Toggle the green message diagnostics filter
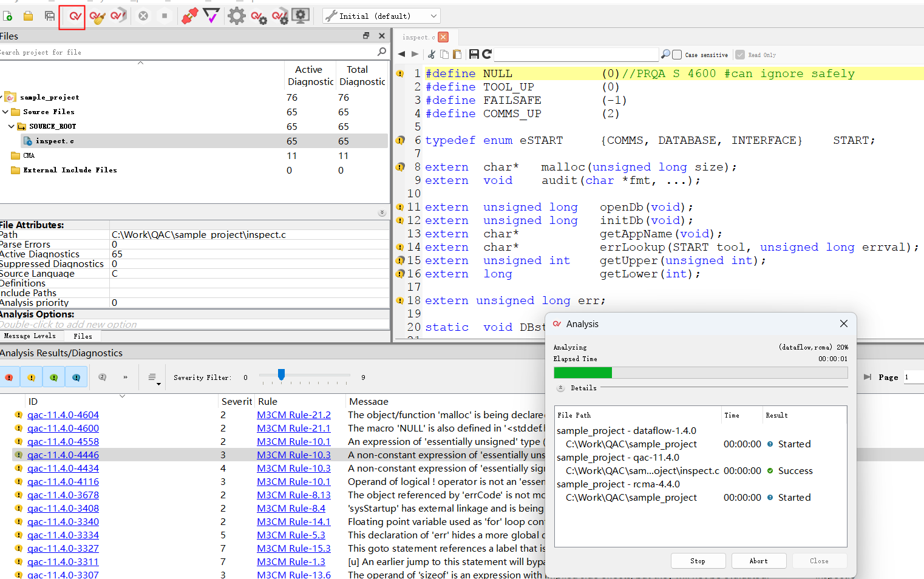The height and width of the screenshot is (579, 924). (54, 378)
